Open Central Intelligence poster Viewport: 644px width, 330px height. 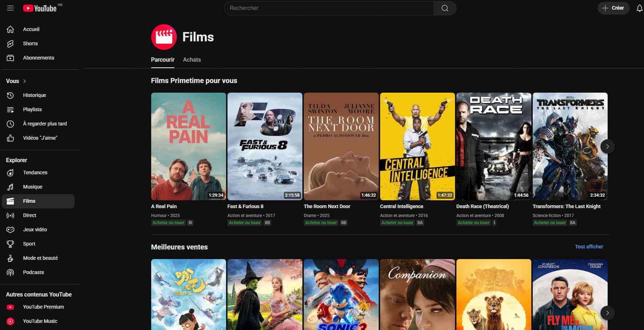[418, 146]
